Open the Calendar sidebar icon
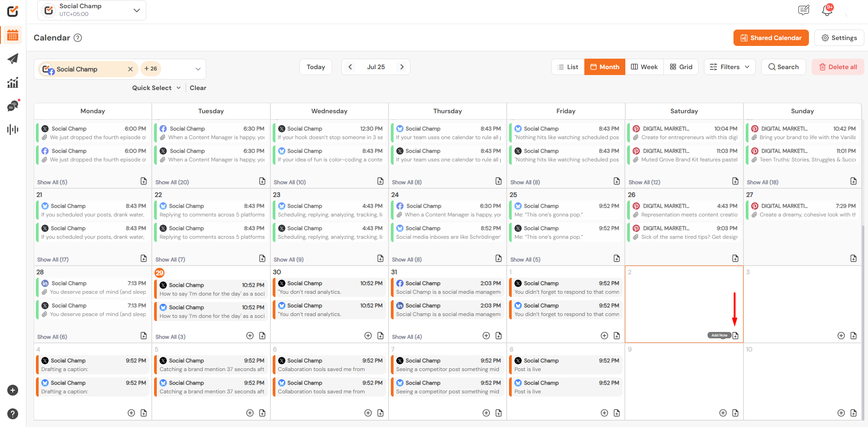This screenshot has height=427, width=868. tap(13, 35)
